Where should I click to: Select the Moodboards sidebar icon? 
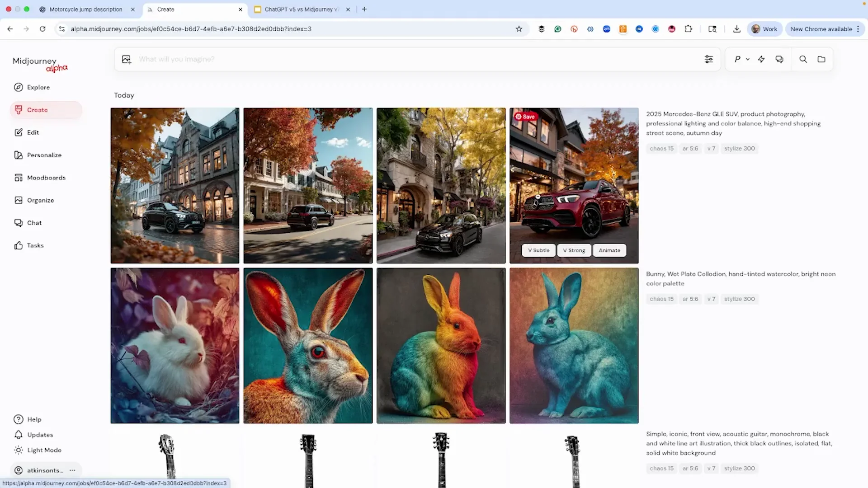[x=18, y=178]
